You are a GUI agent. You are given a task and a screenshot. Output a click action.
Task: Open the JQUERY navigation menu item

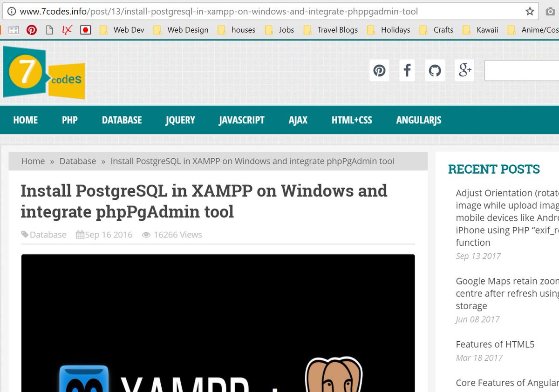[180, 120]
